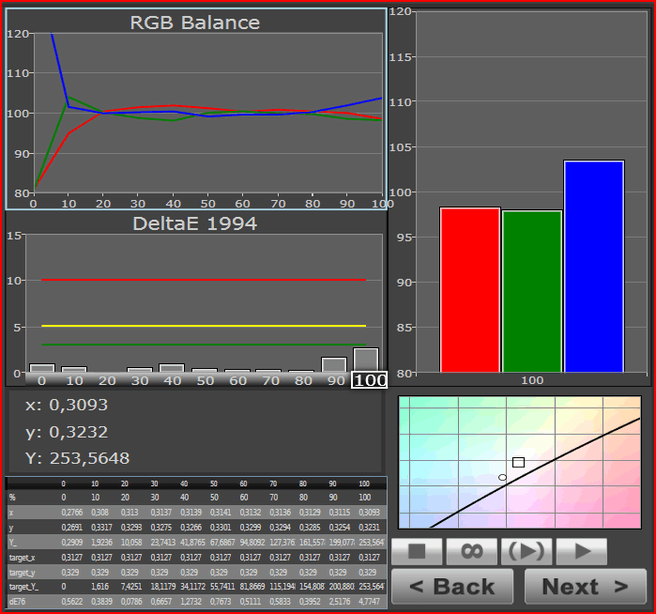Click table cell 0,3317 in y row
Image resolution: width=656 pixels, height=614 pixels.
[x=102, y=527]
